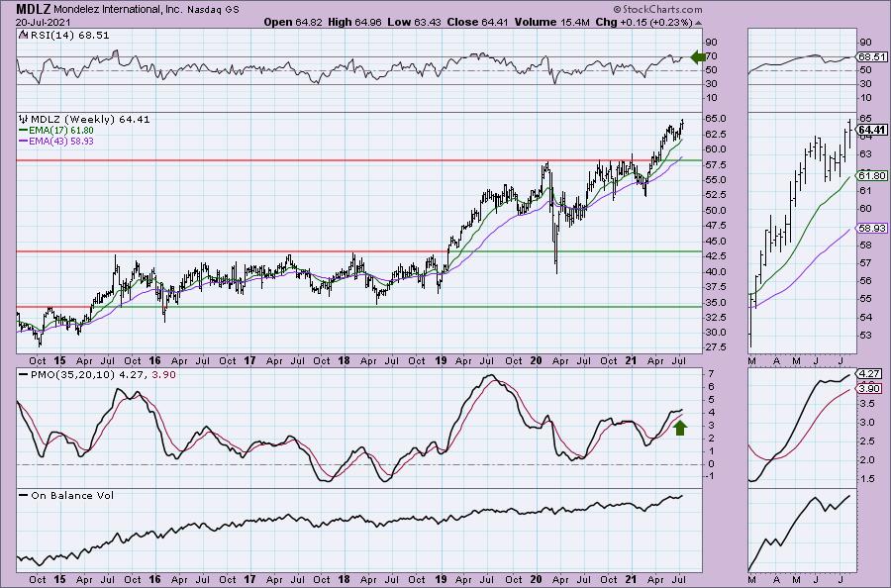The height and width of the screenshot is (588, 891).
Task: Click the MDLZ (Weekly) 64.41 legend label
Action: [90, 120]
